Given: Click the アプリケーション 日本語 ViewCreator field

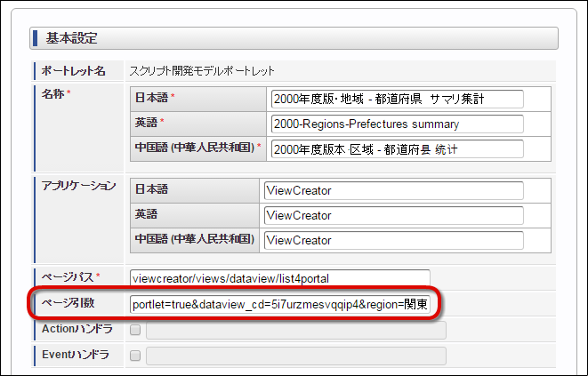Looking at the screenshot, I should pyautogui.click(x=394, y=191).
